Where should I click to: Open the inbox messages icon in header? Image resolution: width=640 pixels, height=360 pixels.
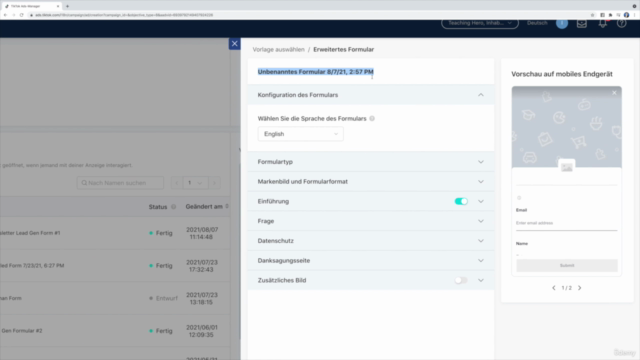(x=582, y=23)
